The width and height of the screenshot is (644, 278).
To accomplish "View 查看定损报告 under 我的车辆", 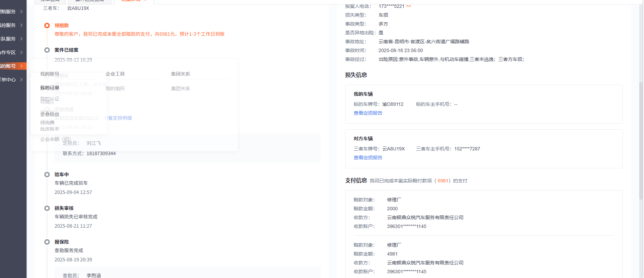I will [368, 113].
